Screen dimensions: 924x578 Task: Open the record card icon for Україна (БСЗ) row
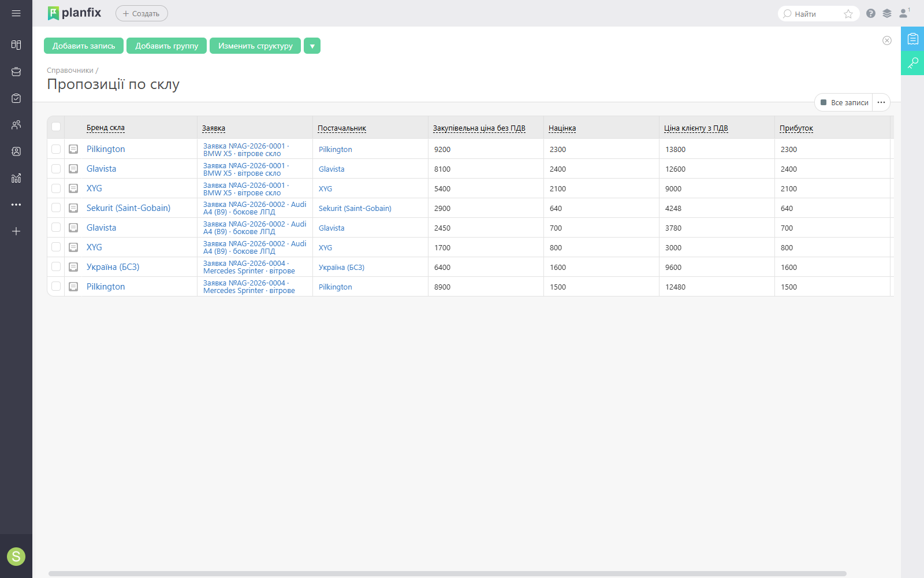[73, 267]
